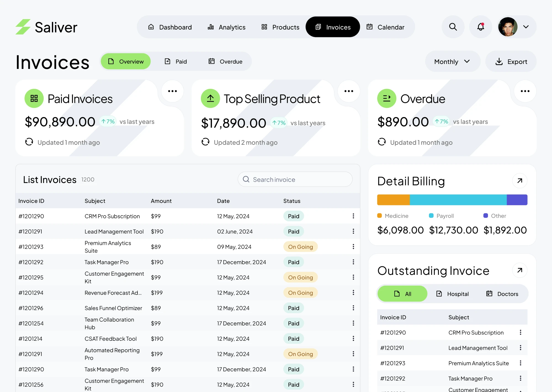This screenshot has height=392, width=552.
Task: Click row options for invoice #1201293
Action: (x=353, y=247)
